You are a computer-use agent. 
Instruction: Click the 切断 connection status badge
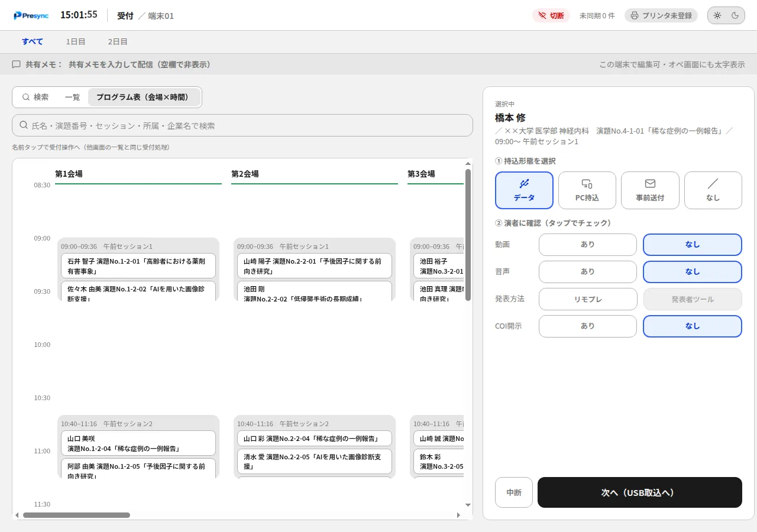[551, 15]
